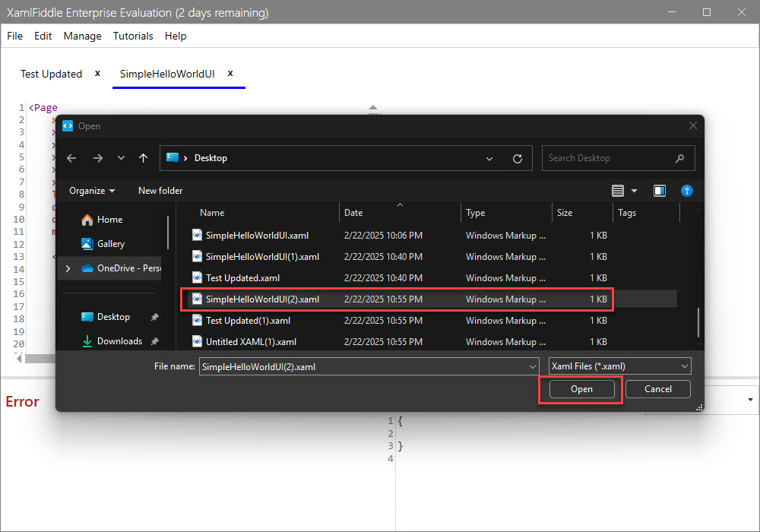Open recent locations chevron beside the forward arrow
This screenshot has width=760, height=532.
pos(121,158)
